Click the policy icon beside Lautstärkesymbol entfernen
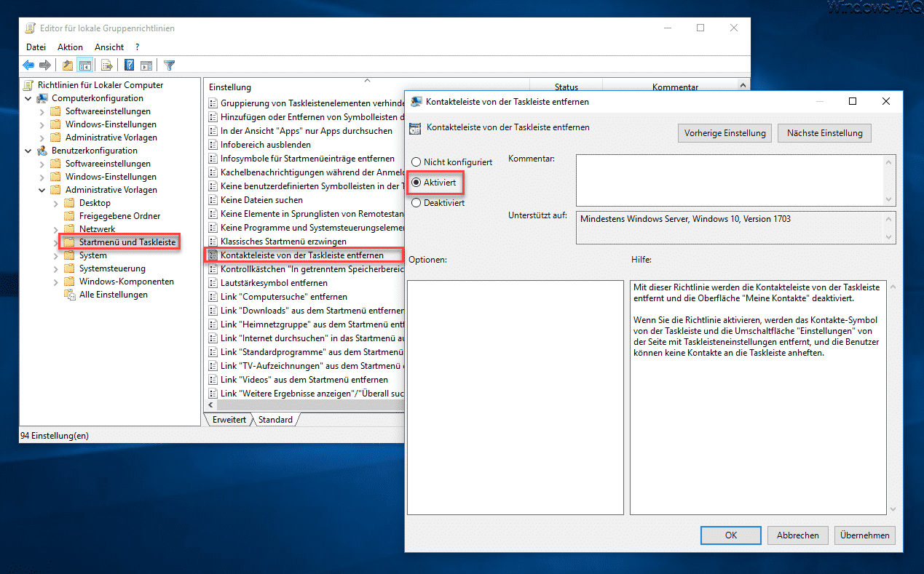The height and width of the screenshot is (574, 924). 213,283
